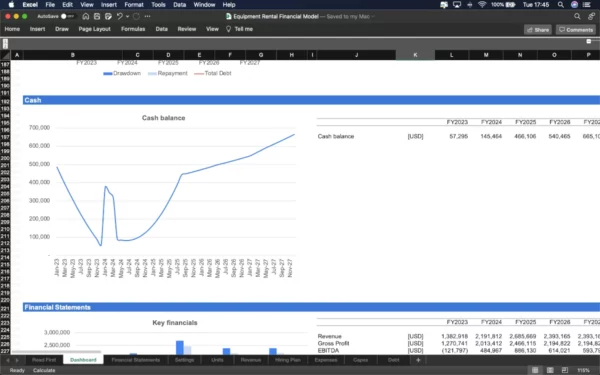The height and width of the screenshot is (375, 600).
Task: Click the previous sheet navigation arrow
Action: (x=8, y=360)
